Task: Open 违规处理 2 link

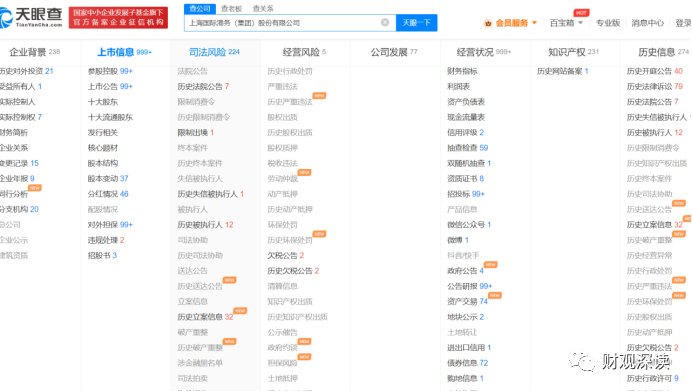Action: tap(106, 240)
